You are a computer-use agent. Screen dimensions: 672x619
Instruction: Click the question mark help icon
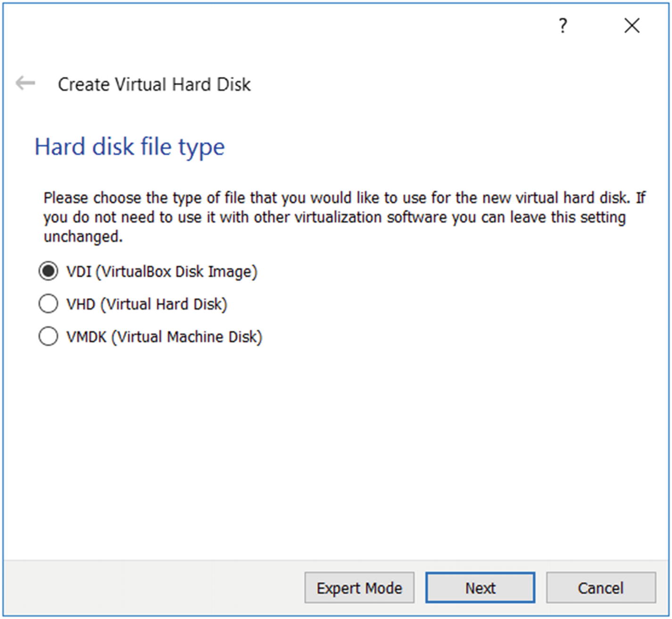tap(563, 25)
